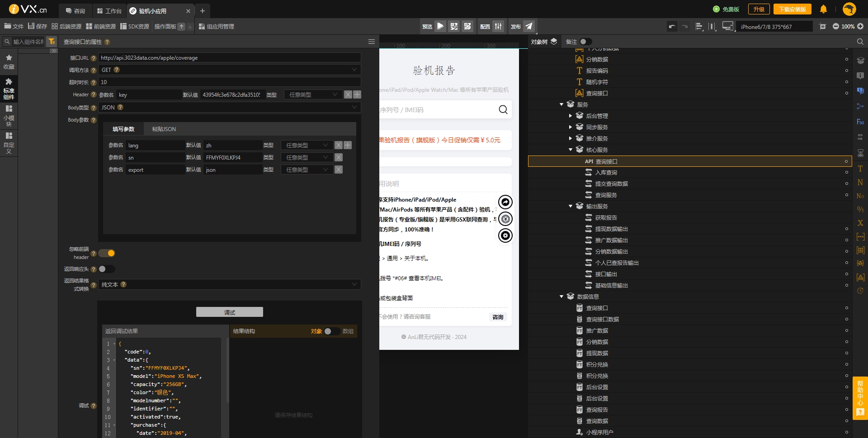868x438 pixels.
Task: Click the 升级 upgrade button
Action: (759, 9)
